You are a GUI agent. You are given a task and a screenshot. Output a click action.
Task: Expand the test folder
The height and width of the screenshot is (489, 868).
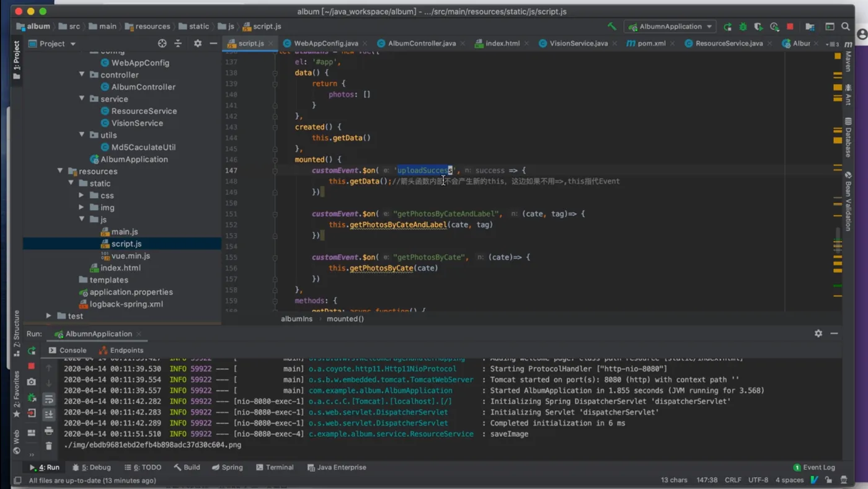click(49, 316)
